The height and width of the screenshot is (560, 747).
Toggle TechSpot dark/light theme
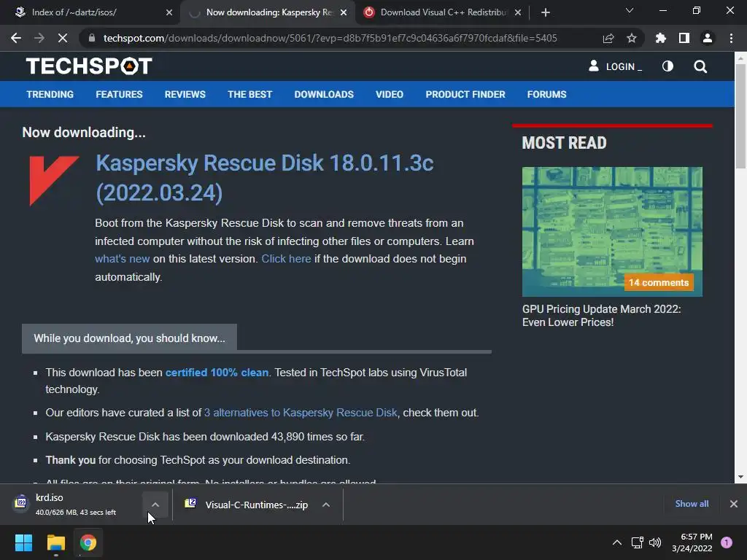point(668,66)
